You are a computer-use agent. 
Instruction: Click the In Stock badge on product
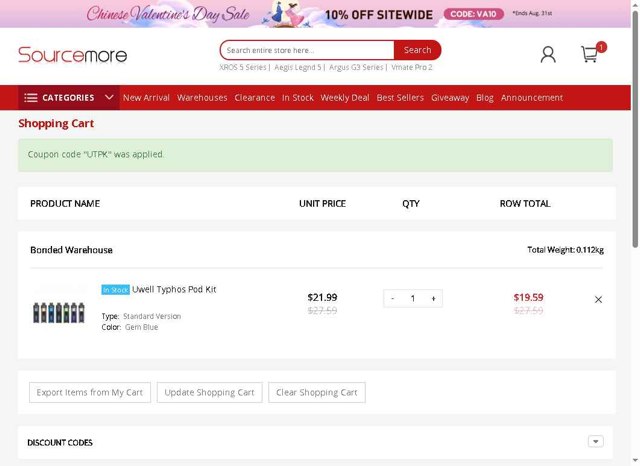[116, 290]
